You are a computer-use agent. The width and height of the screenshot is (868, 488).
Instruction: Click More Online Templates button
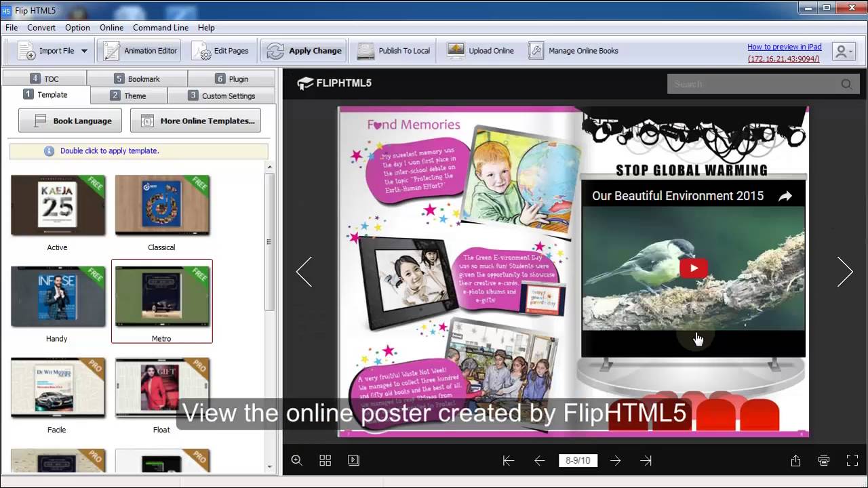[195, 121]
